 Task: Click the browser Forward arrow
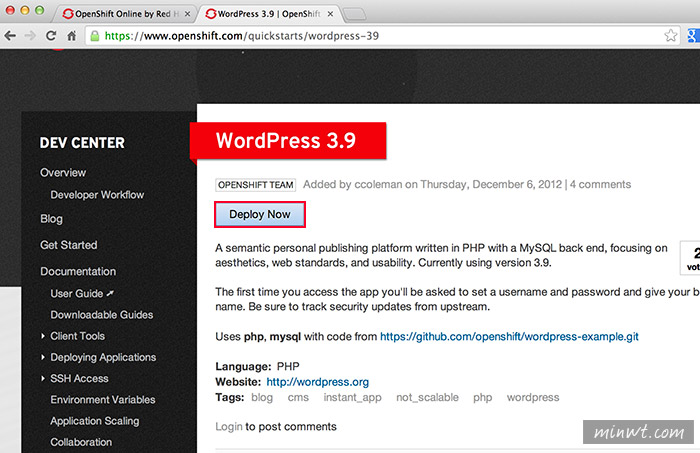tap(30, 36)
